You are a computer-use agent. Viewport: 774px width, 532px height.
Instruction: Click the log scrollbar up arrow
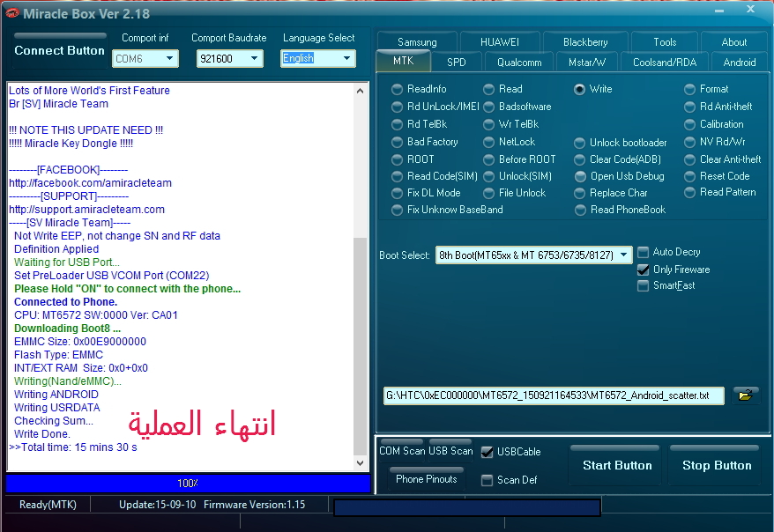(360, 91)
